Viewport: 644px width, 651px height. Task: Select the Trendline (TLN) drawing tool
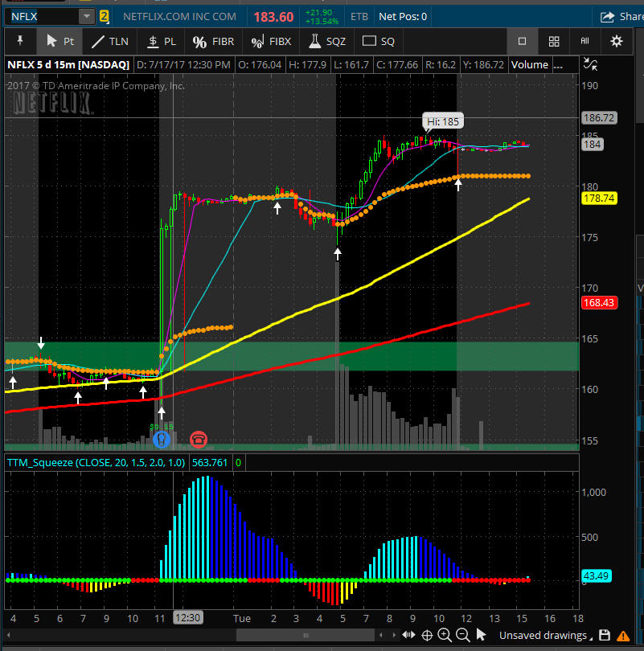click(x=109, y=41)
